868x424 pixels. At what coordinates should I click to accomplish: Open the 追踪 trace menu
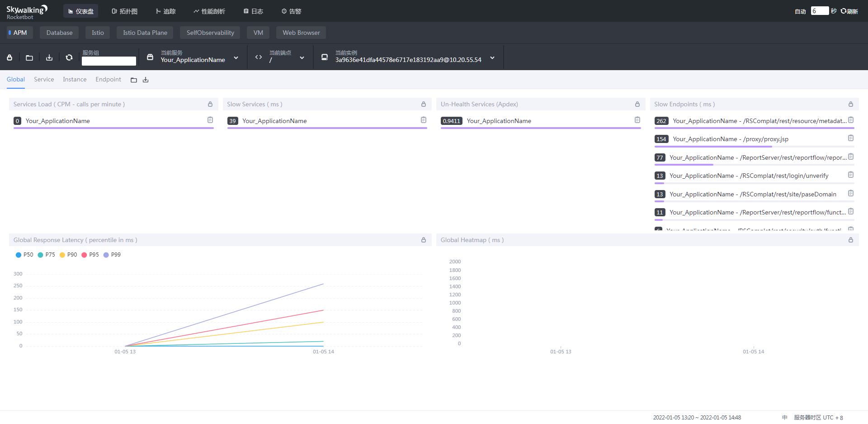click(x=166, y=11)
